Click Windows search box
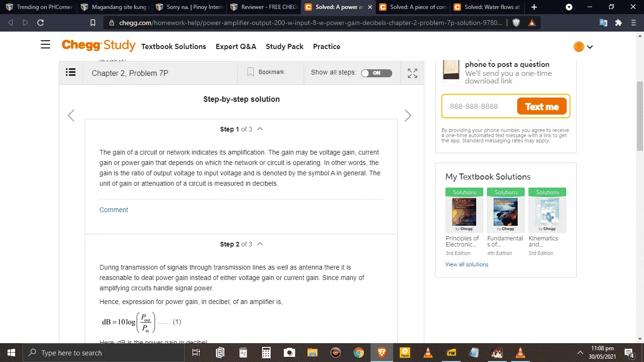This screenshot has width=644, height=362. 104,353
